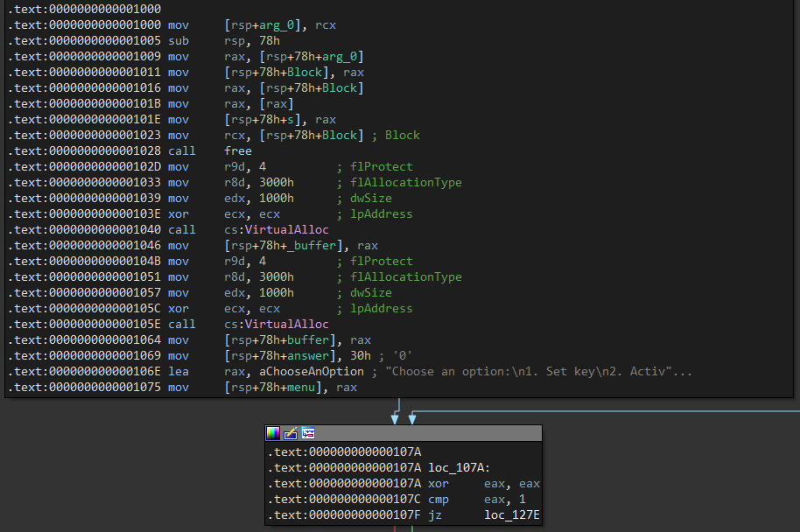Image resolution: width=800 pixels, height=532 pixels.
Task: Select the 'lea' mnemonic at address 106E
Action: click(x=179, y=371)
